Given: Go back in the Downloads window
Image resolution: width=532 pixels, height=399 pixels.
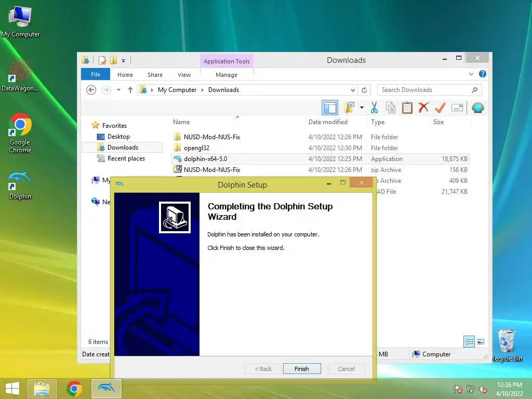Looking at the screenshot, I should [x=91, y=90].
